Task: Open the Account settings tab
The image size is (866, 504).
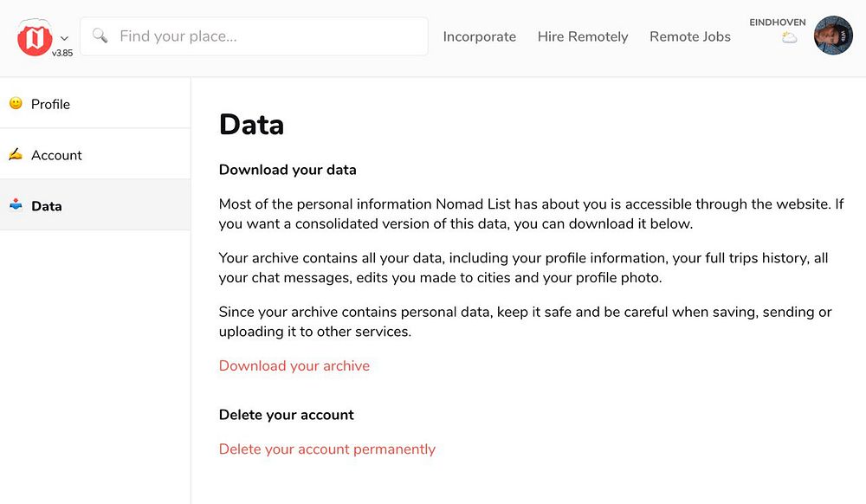Action: pyautogui.click(x=56, y=155)
